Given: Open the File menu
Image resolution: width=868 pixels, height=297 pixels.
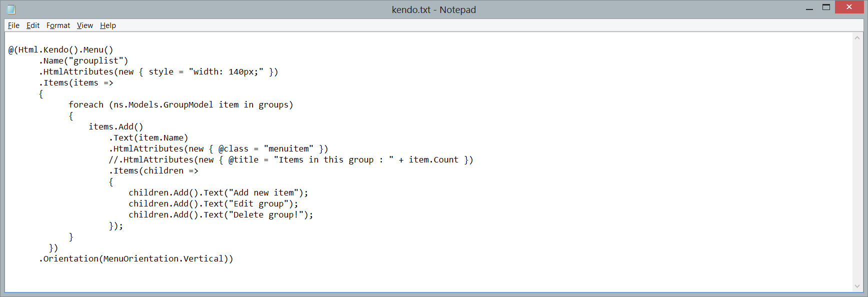Looking at the screenshot, I should (x=14, y=25).
